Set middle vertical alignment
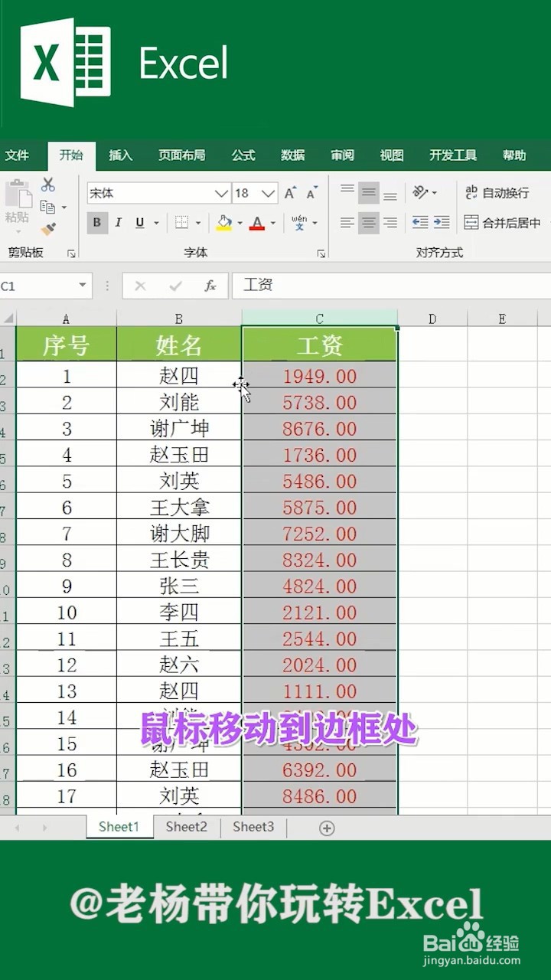Screen dimensions: 551x980 click(x=369, y=192)
